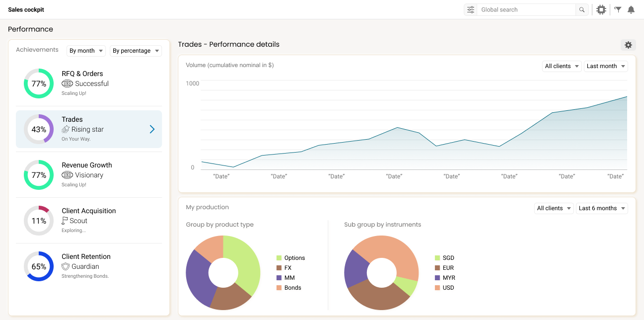644x320 pixels.
Task: Click the blue chevron on Trades card
Action: (x=152, y=129)
